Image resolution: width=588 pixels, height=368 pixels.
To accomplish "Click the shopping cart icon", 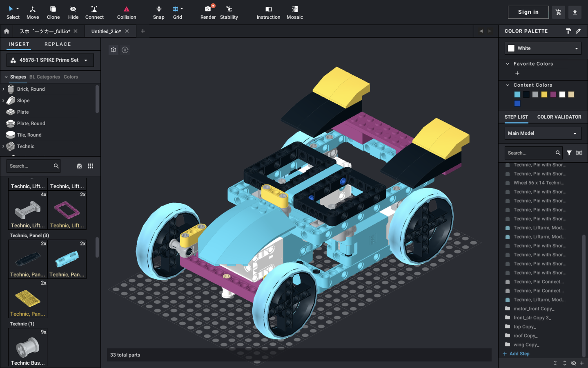I will [558, 12].
